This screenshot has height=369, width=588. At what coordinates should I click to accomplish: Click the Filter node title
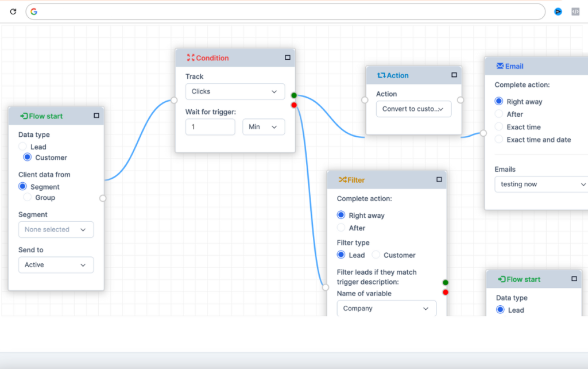click(x=356, y=180)
